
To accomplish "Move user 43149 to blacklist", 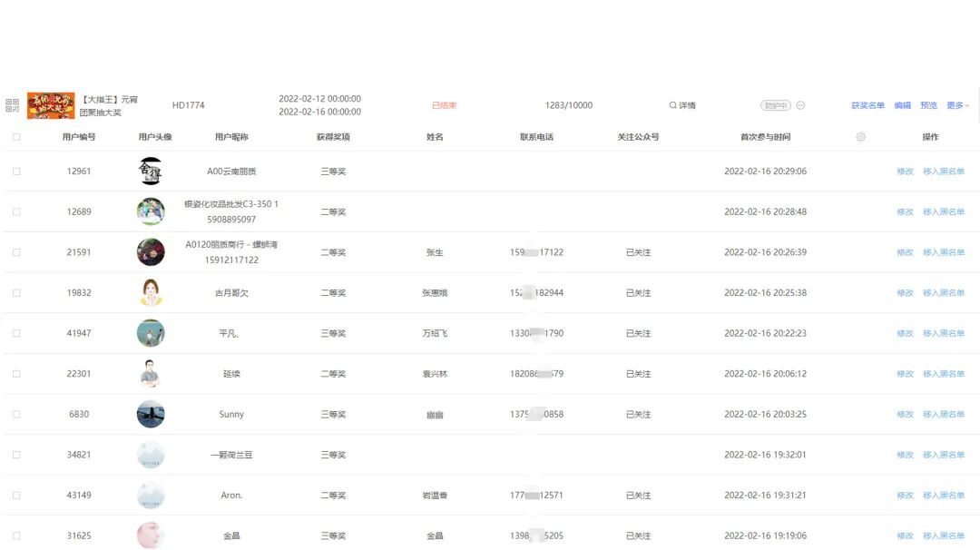I will coord(944,495).
